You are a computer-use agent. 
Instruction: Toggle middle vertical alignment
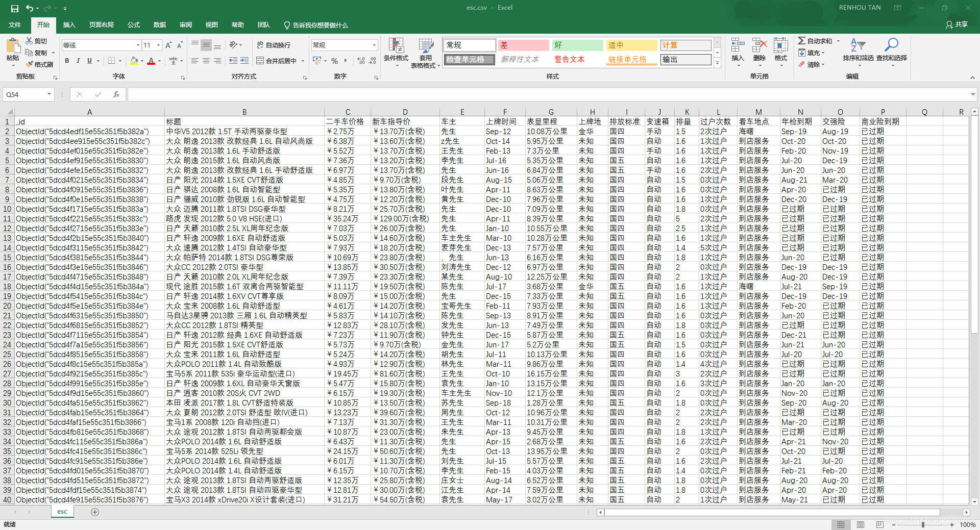pos(206,45)
